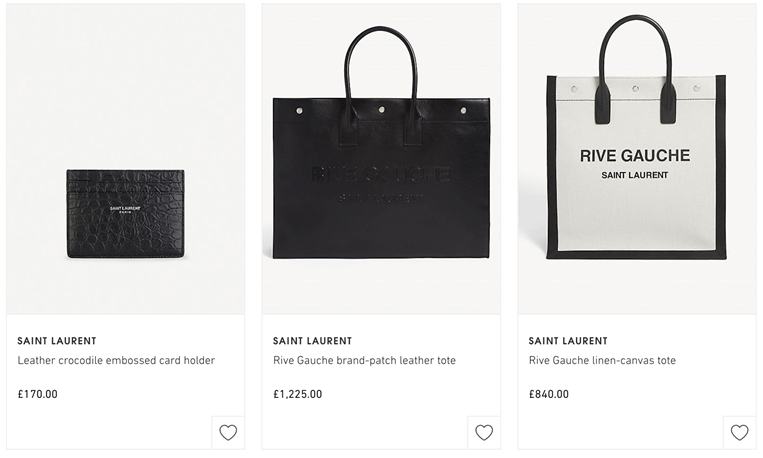
Task: Add crocodile card holder to wishlist
Action: click(228, 433)
